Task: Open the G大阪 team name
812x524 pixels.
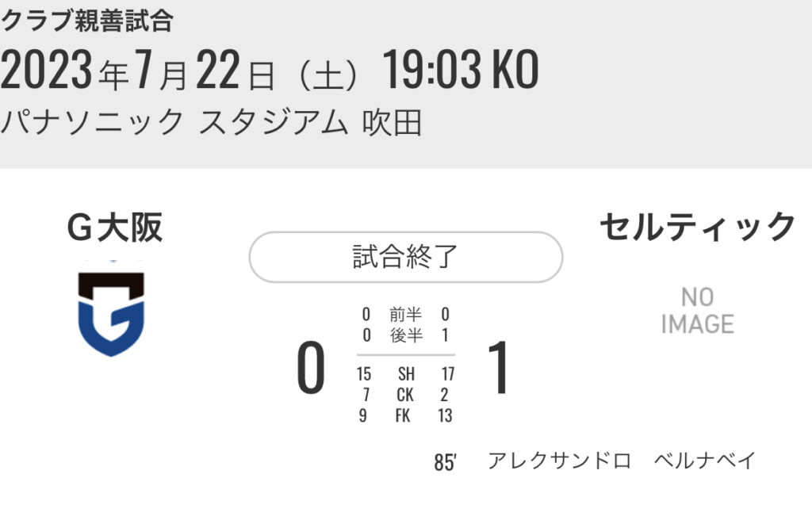Action: 115,228
